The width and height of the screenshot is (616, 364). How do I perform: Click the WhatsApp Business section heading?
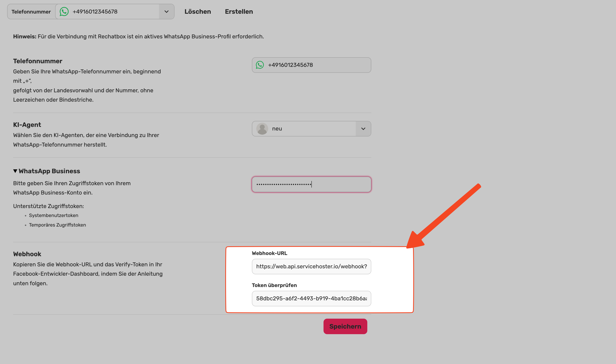[x=49, y=171]
